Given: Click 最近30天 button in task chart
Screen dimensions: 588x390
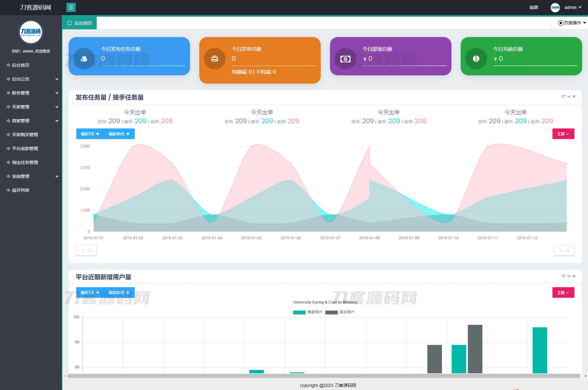Looking at the screenshot, I should tap(119, 134).
